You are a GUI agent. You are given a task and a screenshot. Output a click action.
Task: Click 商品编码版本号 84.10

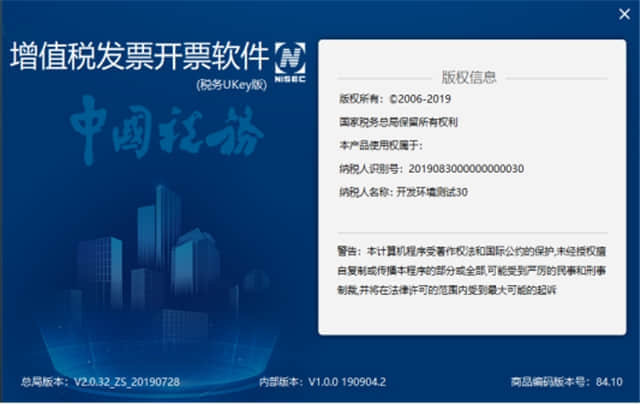[x=567, y=382]
